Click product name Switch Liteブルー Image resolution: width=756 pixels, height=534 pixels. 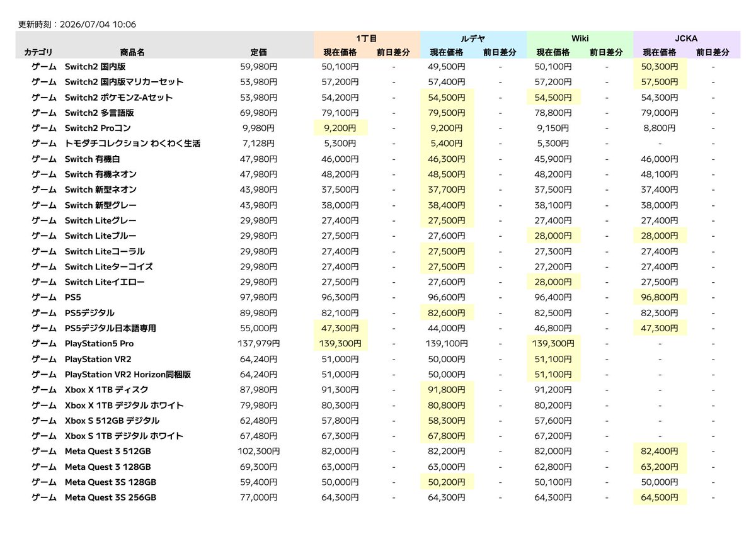point(101,236)
